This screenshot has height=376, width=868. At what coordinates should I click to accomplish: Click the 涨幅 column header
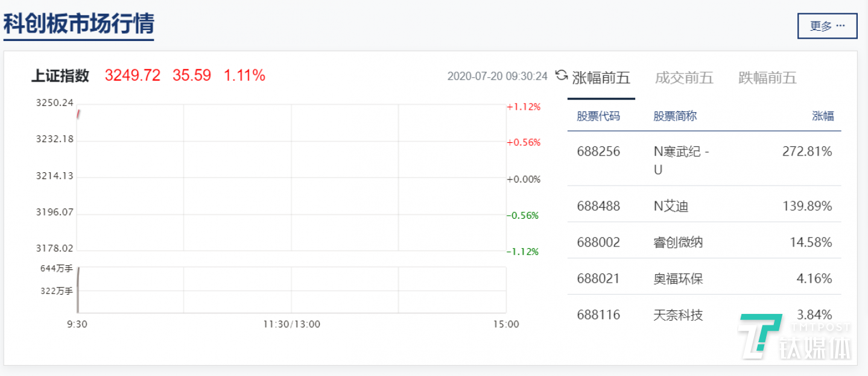[x=823, y=116]
